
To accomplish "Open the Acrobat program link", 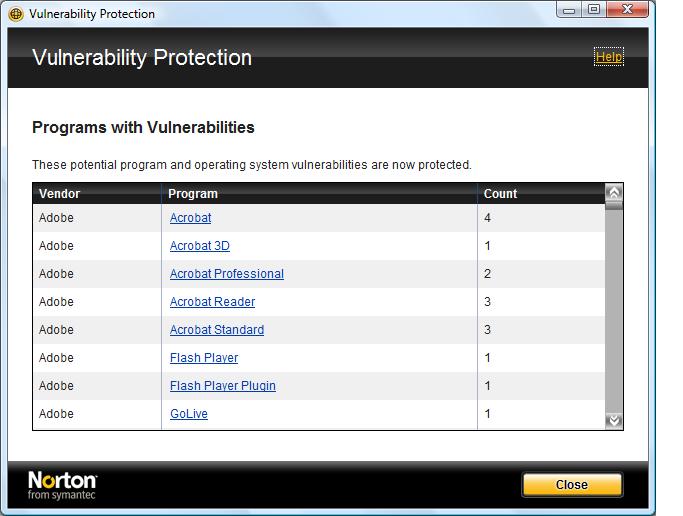I will pyautogui.click(x=190, y=218).
